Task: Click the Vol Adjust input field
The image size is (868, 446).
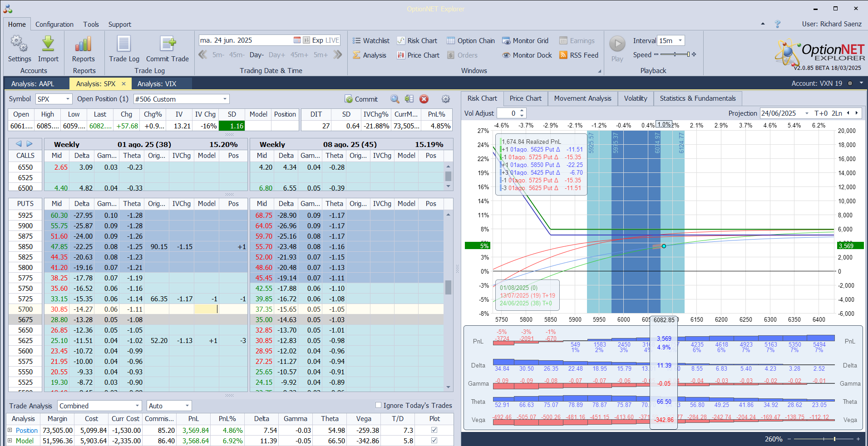Action: click(508, 113)
